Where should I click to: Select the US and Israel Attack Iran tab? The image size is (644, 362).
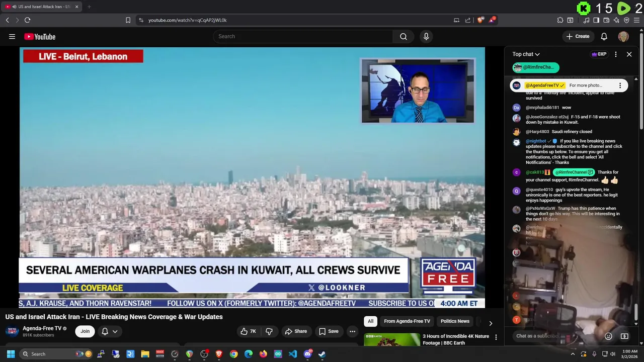41,7
